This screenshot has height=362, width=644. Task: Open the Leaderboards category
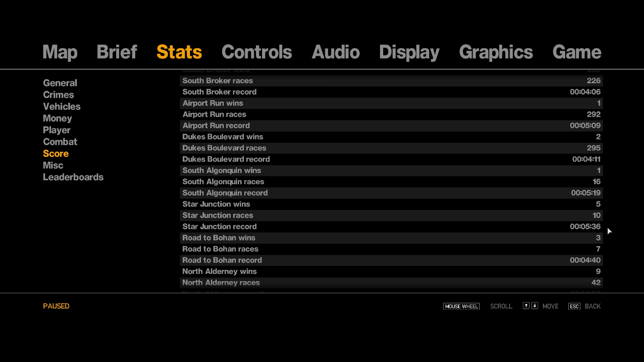pos(73,177)
